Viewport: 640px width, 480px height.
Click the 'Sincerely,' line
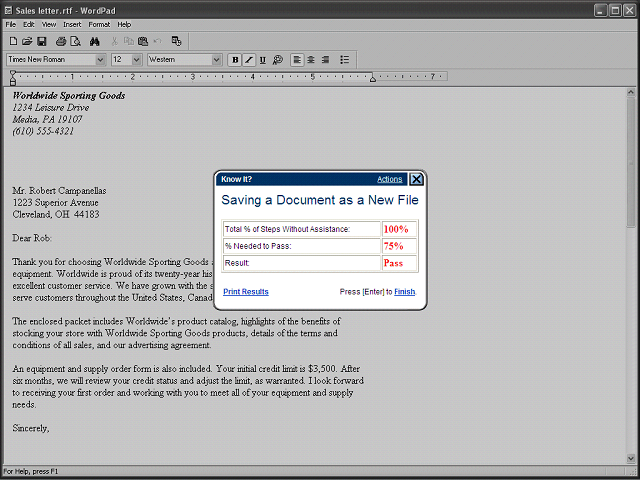[31, 428]
